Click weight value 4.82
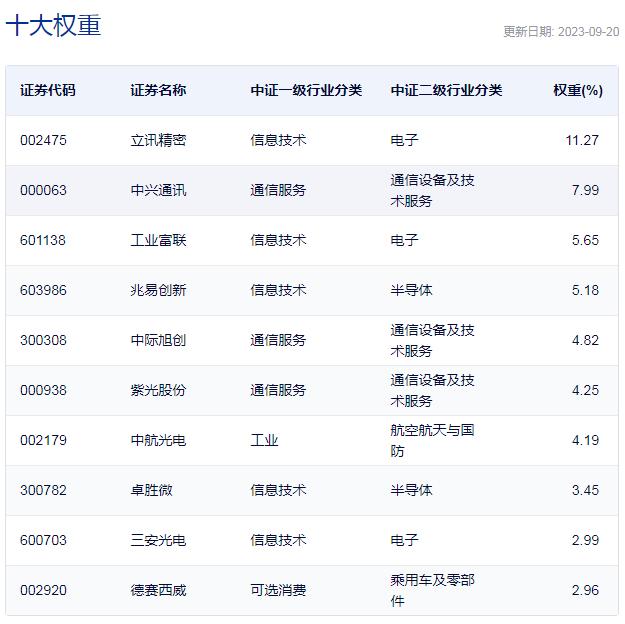Image resolution: width=625 pixels, height=624 pixels. tap(585, 341)
